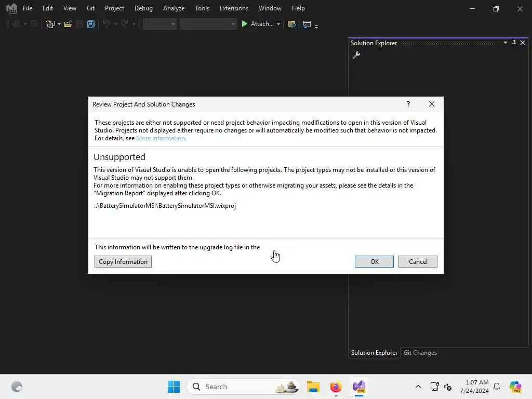The height and width of the screenshot is (399, 532).
Task: Open the View menu
Action: (x=70, y=8)
